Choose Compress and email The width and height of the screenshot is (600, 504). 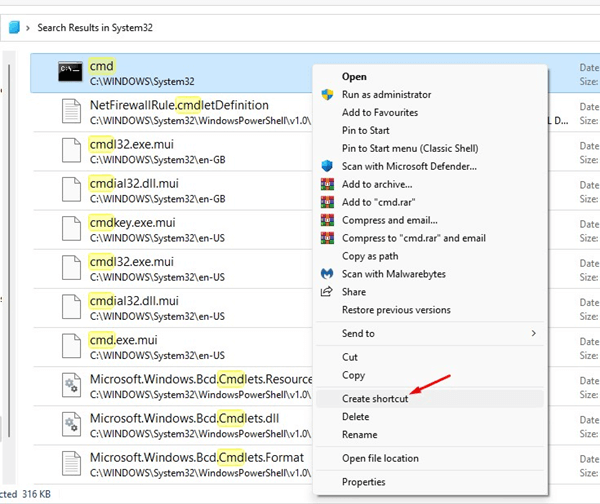(390, 220)
